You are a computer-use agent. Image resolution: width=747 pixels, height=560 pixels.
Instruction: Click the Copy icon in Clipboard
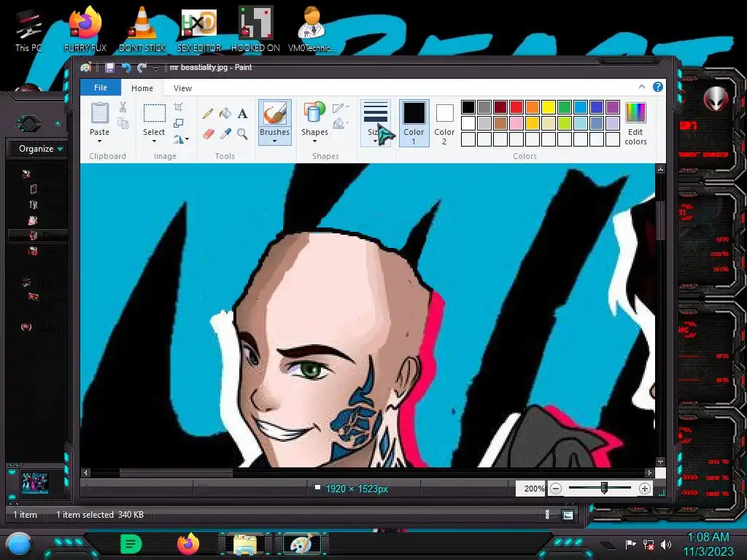pyautogui.click(x=123, y=124)
